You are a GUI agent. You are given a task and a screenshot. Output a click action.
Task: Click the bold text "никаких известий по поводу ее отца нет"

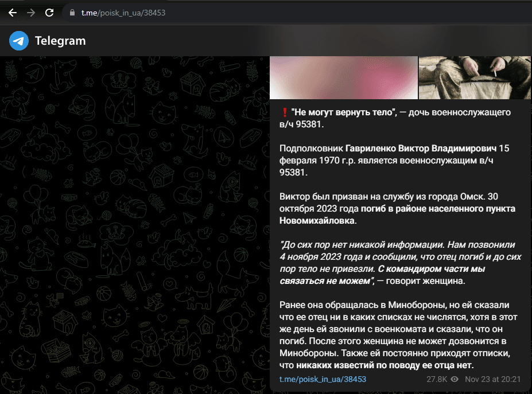pyautogui.click(x=385, y=365)
